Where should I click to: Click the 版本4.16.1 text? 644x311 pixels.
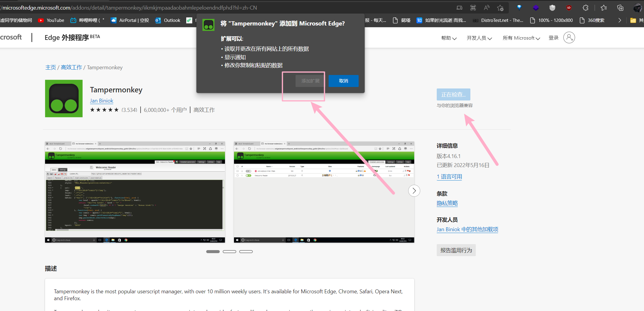click(448, 156)
